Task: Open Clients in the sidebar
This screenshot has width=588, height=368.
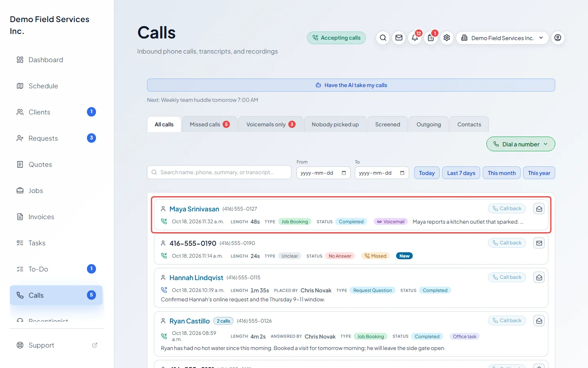Action: point(57,112)
